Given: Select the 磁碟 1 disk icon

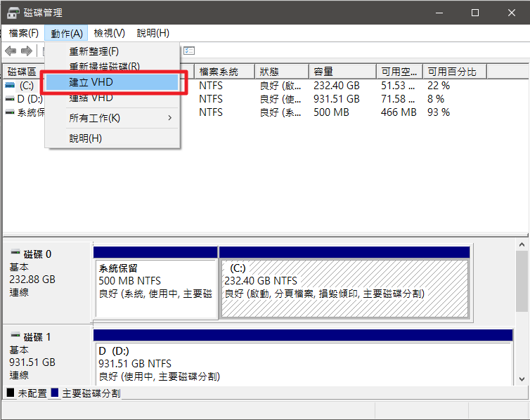Looking at the screenshot, I should coord(14,337).
